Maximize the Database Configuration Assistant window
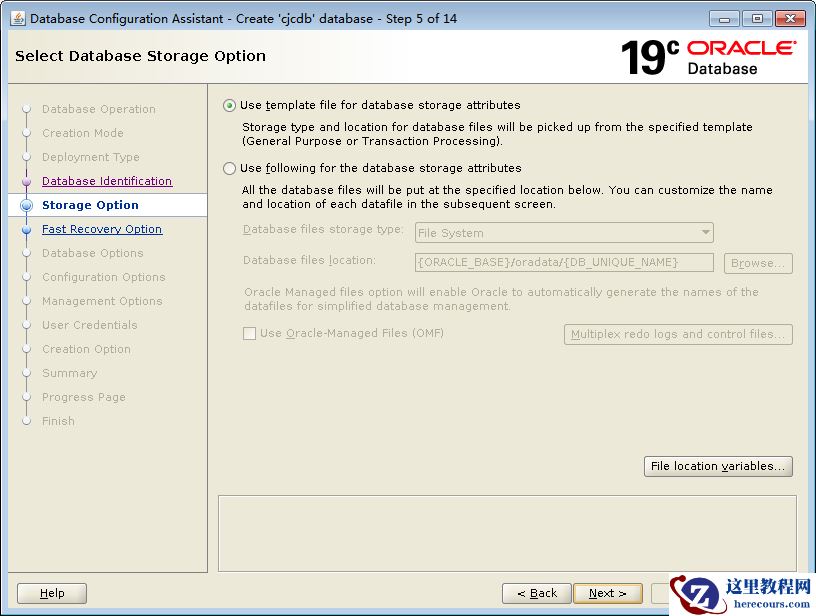Screen dimensions: 816x616 tap(757, 19)
